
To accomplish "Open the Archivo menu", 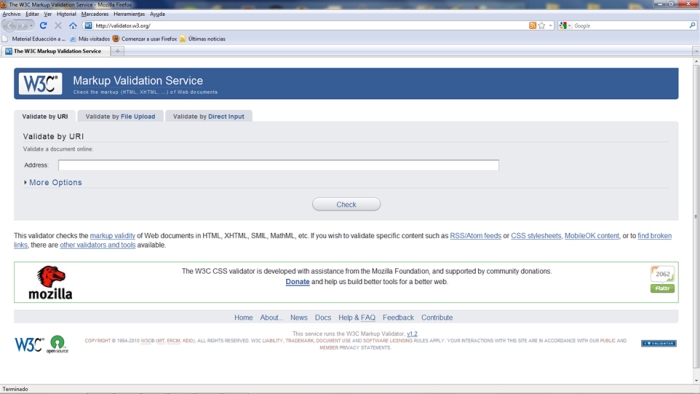I will tap(12, 14).
